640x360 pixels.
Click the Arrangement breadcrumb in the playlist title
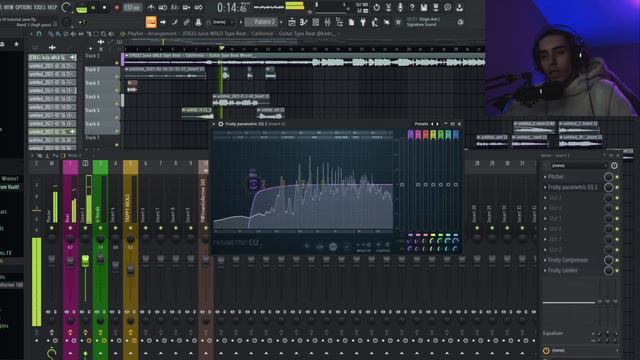162,34
